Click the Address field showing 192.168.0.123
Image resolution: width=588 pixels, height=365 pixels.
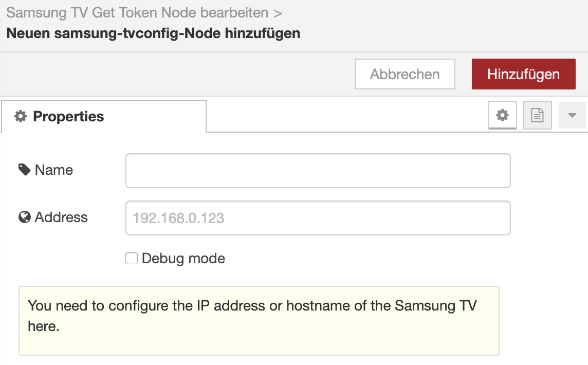coord(317,217)
